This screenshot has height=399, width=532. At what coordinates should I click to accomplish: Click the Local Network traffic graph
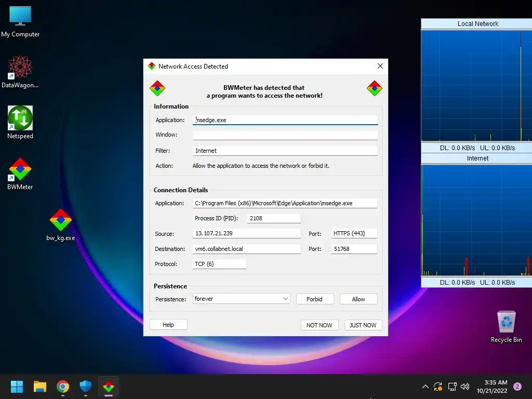pyautogui.click(x=476, y=86)
